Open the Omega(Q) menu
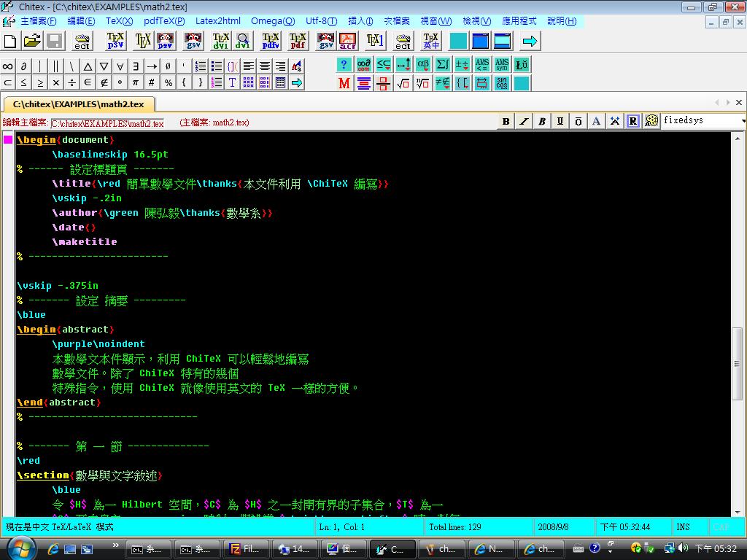The width and height of the screenshot is (747, 560). point(273,21)
